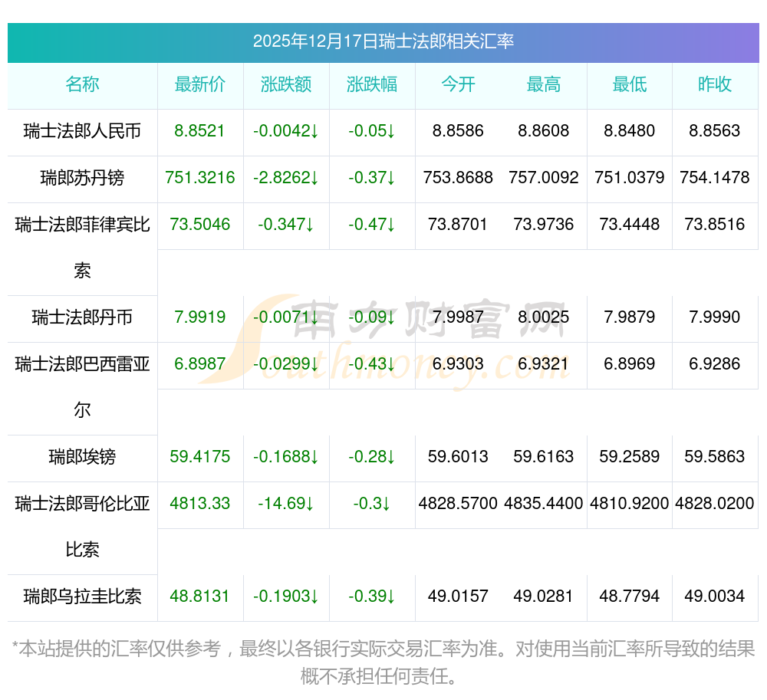767x700 pixels.
Task: Click the latest price value 751.3216
Action: 200,178
